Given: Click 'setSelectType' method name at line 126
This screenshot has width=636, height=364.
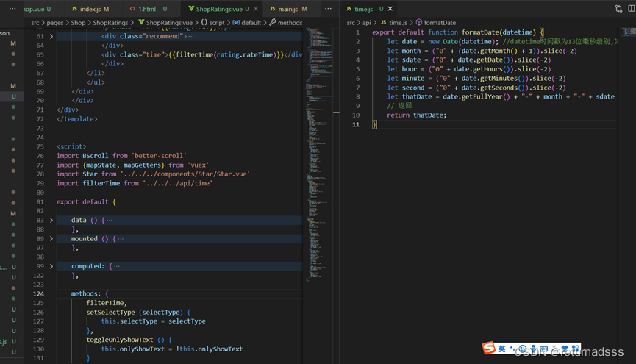Looking at the screenshot, I should pyautogui.click(x=110, y=312).
